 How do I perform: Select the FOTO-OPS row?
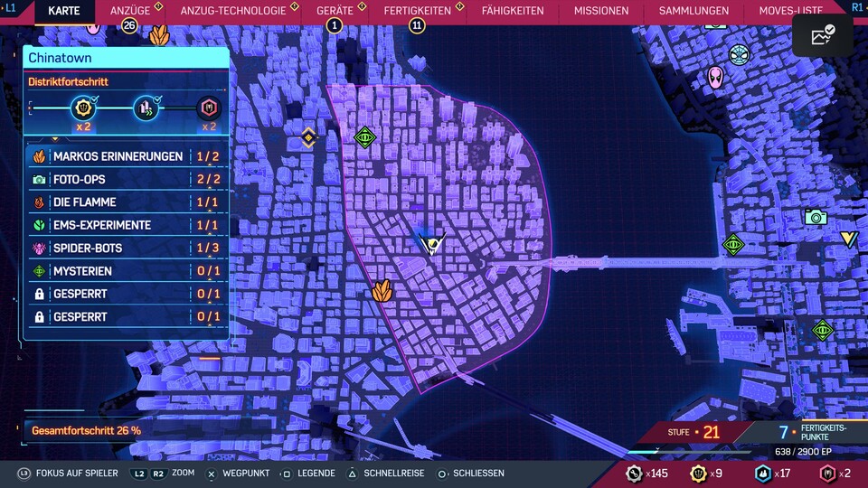point(127,179)
